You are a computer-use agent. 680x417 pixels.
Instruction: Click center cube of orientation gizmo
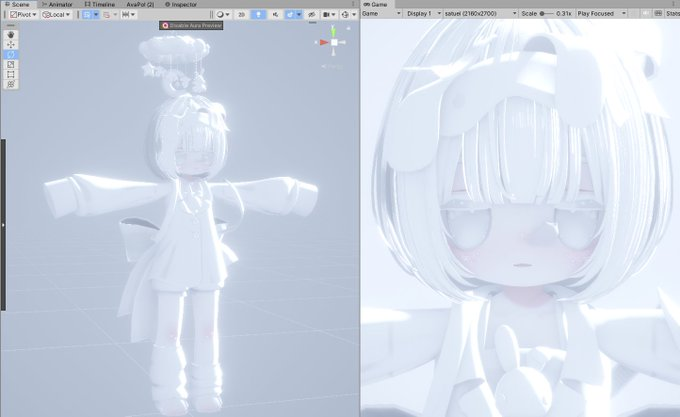(334, 42)
